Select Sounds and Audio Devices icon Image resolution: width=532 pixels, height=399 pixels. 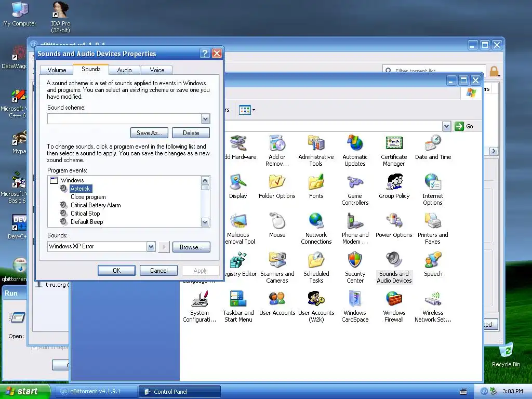pos(394,268)
